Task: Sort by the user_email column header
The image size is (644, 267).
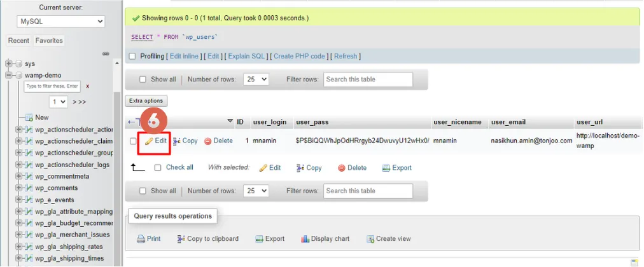Action: click(508, 122)
